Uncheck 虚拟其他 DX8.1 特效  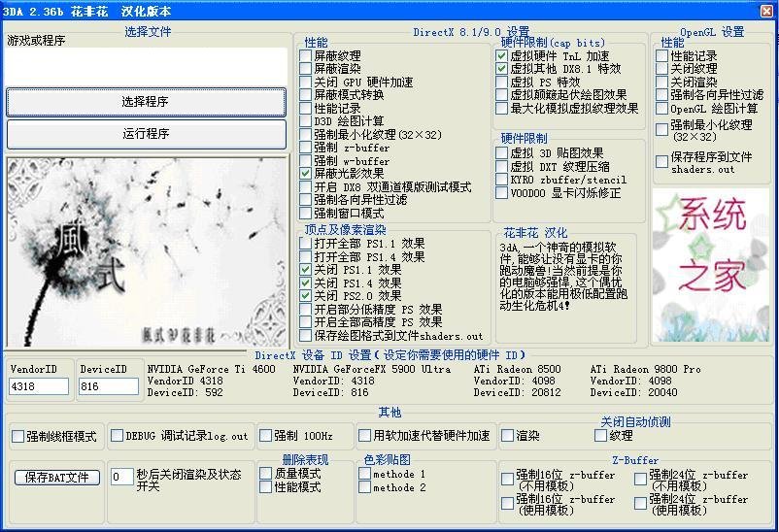click(x=502, y=69)
